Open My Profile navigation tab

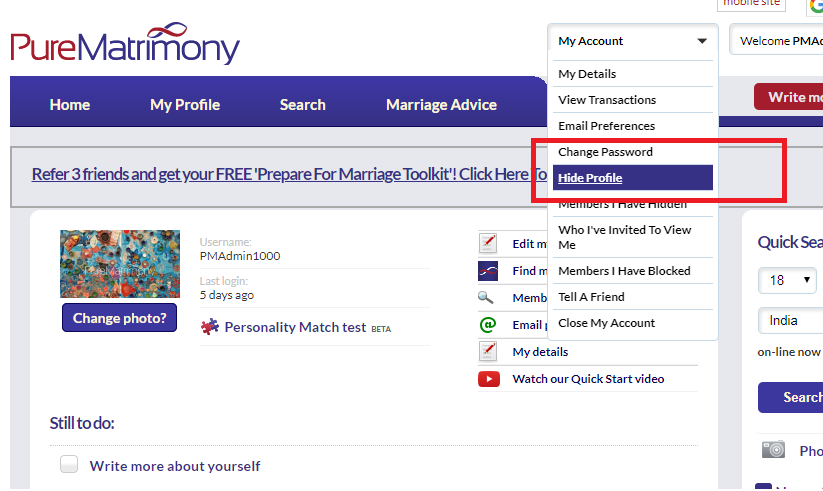(x=185, y=105)
